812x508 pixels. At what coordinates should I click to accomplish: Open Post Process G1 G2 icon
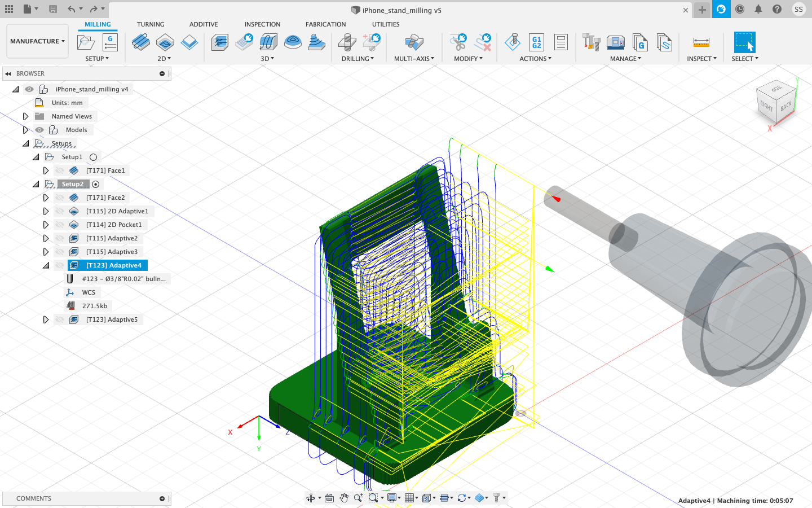[536, 42]
